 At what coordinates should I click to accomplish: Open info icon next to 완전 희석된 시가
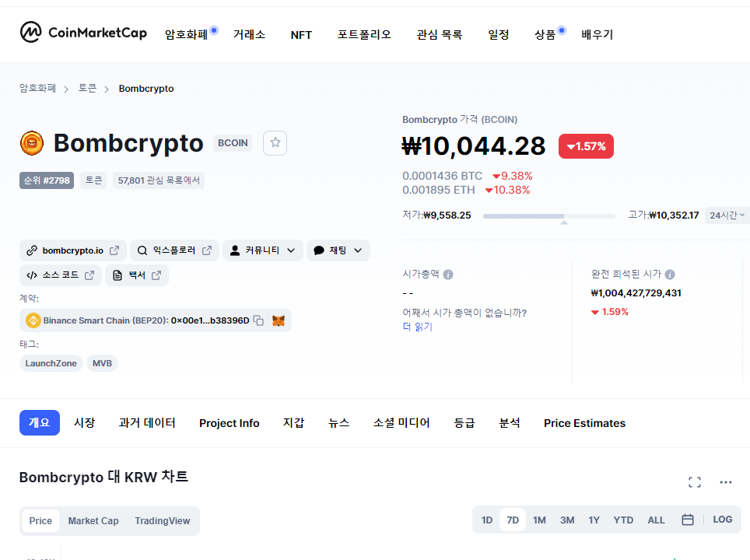670,275
